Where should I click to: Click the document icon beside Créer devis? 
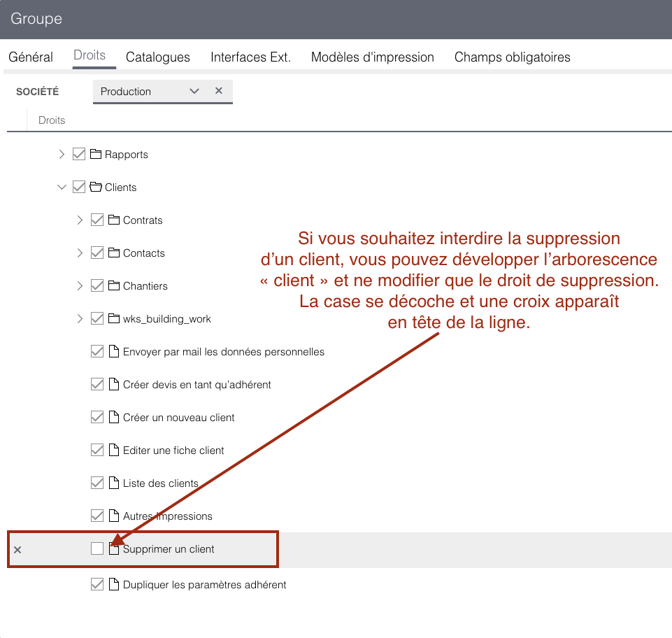tap(113, 384)
